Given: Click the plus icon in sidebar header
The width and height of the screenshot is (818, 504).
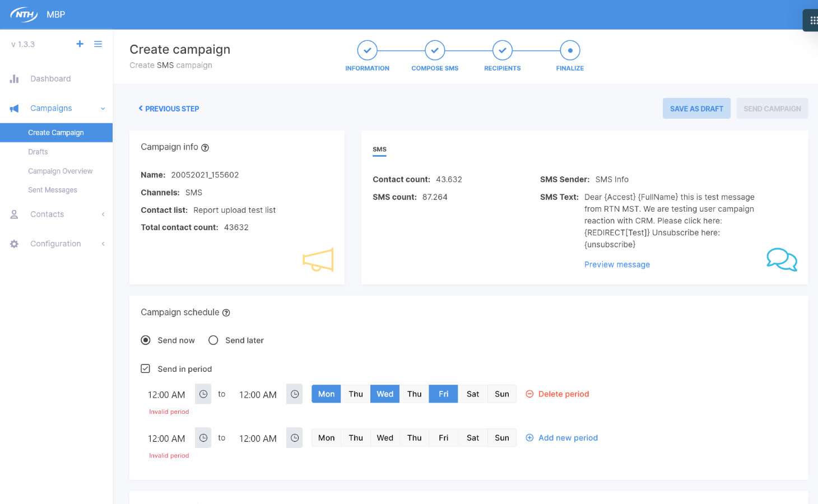Looking at the screenshot, I should (80, 44).
